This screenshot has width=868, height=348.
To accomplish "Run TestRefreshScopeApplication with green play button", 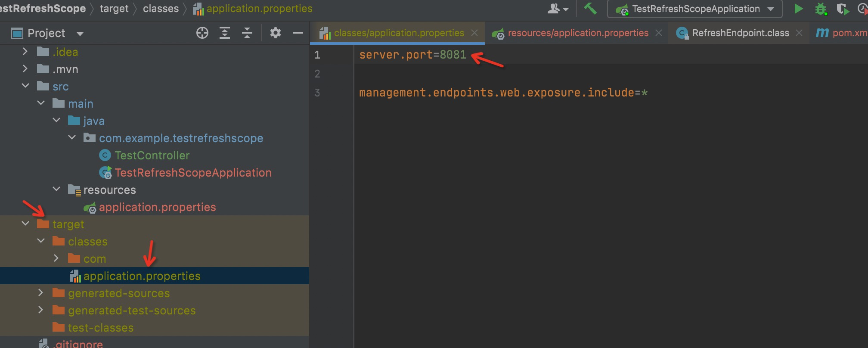I will [x=798, y=9].
